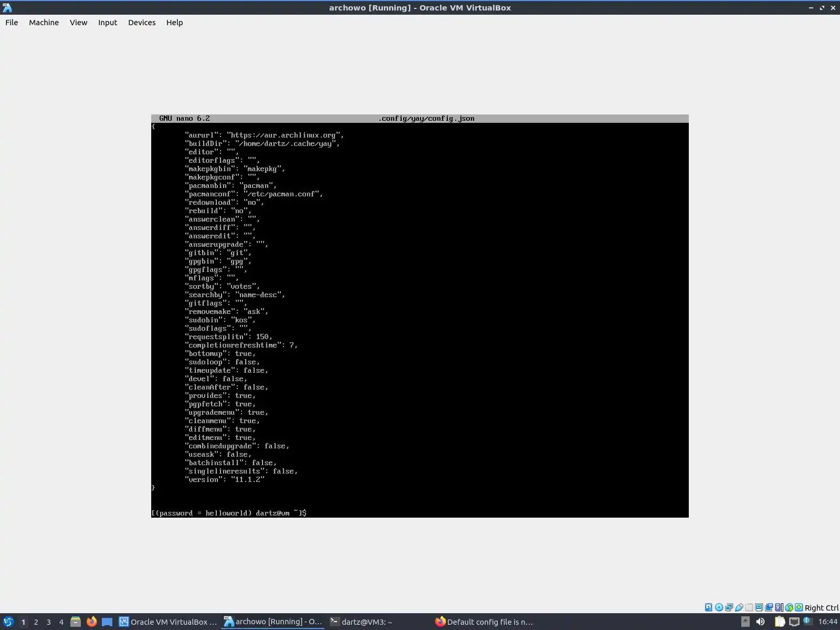Click the recording indicator icon
840x630 pixels.
pyautogui.click(x=769, y=607)
